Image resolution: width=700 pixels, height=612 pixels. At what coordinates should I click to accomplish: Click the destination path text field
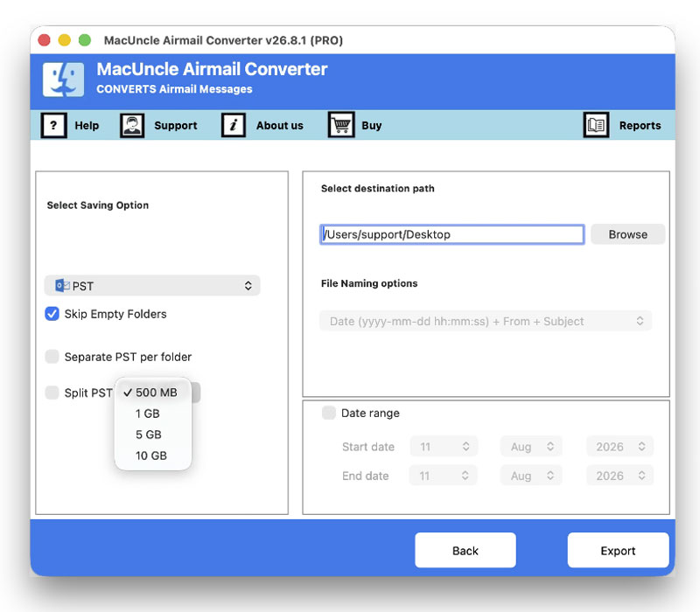click(451, 234)
